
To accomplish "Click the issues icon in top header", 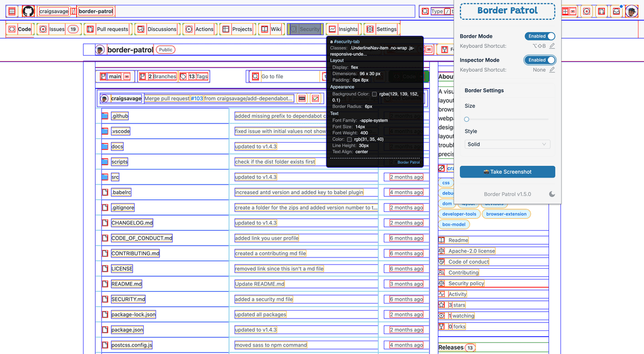I will click(587, 11).
